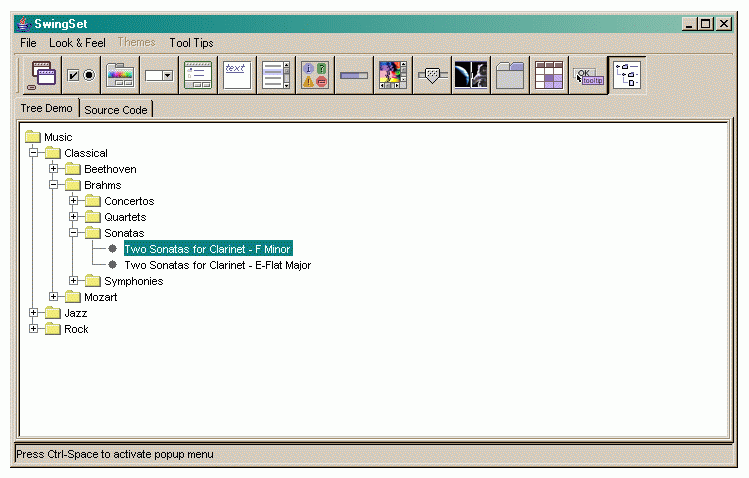Select the Jazz folder label
The height and width of the screenshot is (478, 749).
coord(76,313)
